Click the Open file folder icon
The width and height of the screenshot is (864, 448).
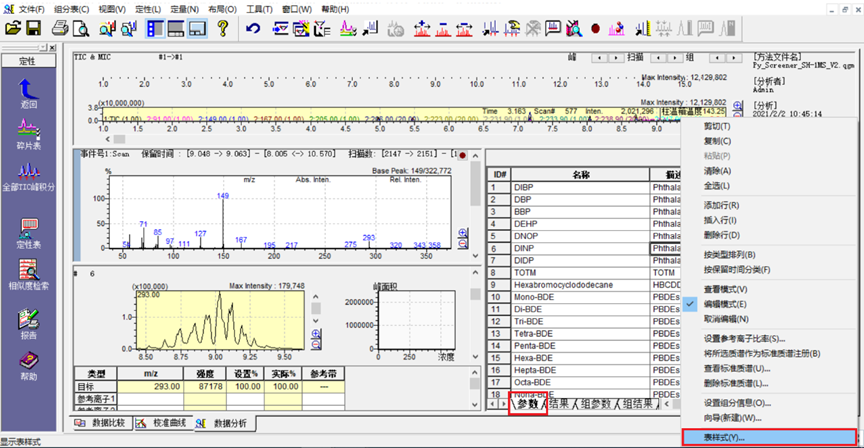point(12,29)
